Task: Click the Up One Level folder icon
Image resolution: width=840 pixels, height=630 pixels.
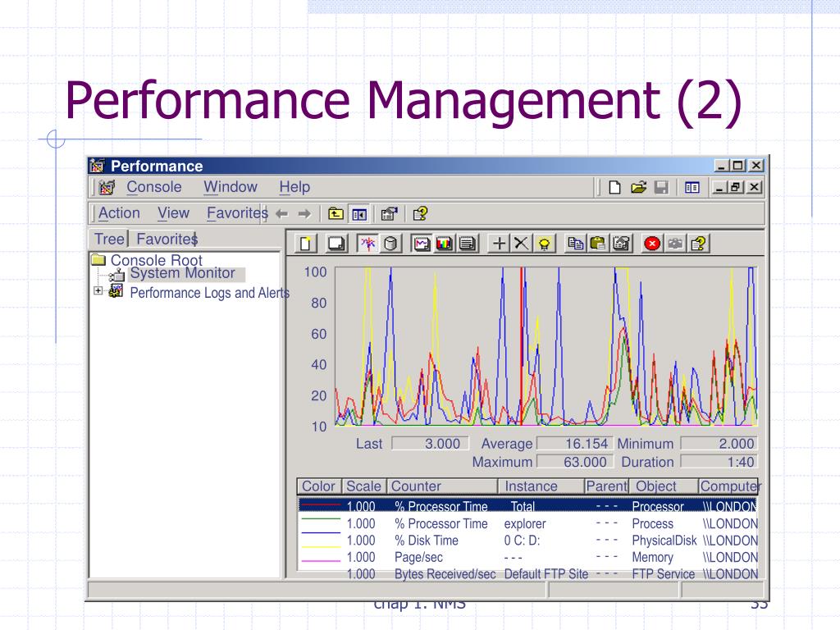Action: [x=336, y=214]
